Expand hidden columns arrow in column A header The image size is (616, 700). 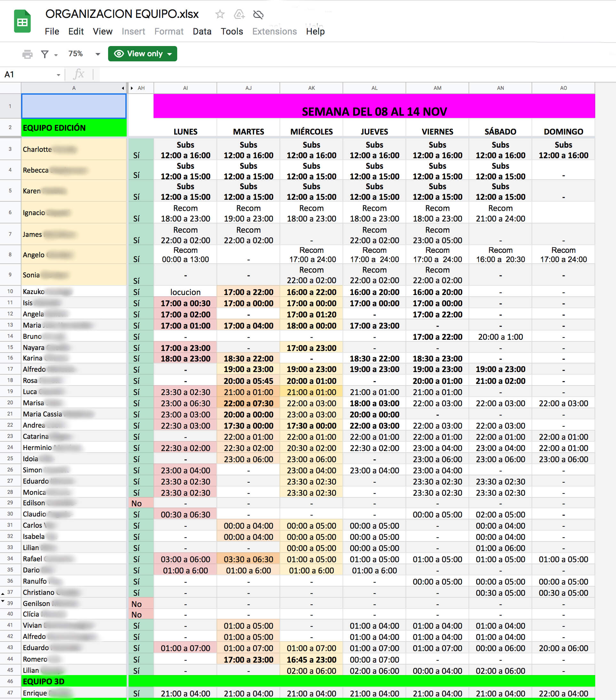pyautogui.click(x=122, y=88)
